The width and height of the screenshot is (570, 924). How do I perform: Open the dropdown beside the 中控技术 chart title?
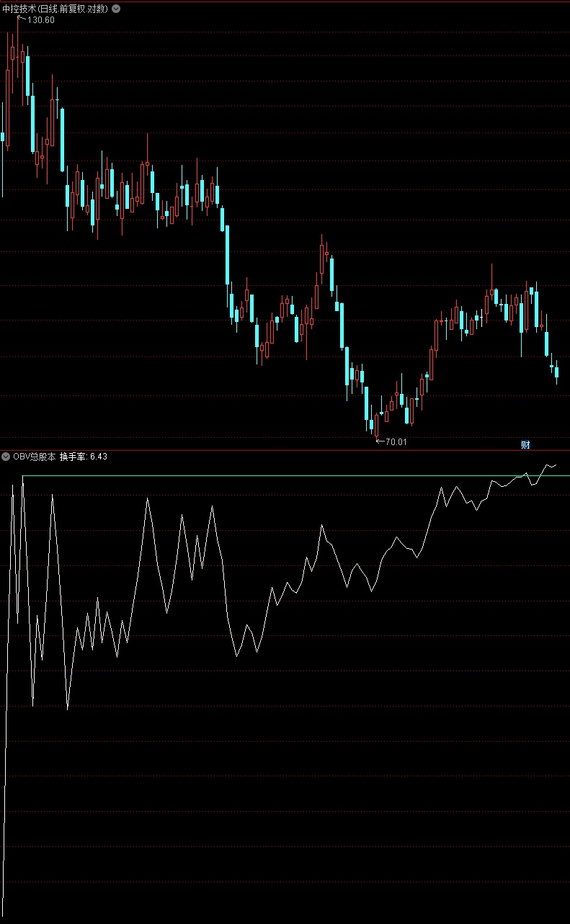[116, 9]
